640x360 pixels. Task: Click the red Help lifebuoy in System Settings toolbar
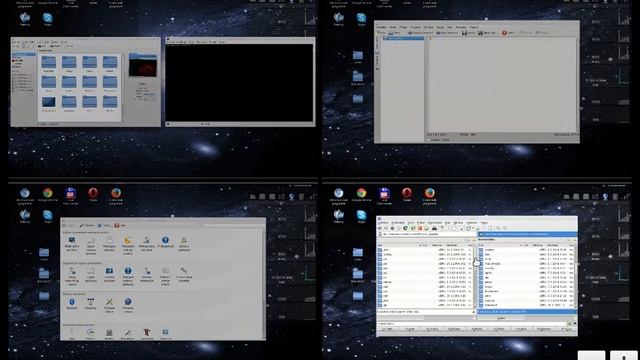(x=117, y=225)
